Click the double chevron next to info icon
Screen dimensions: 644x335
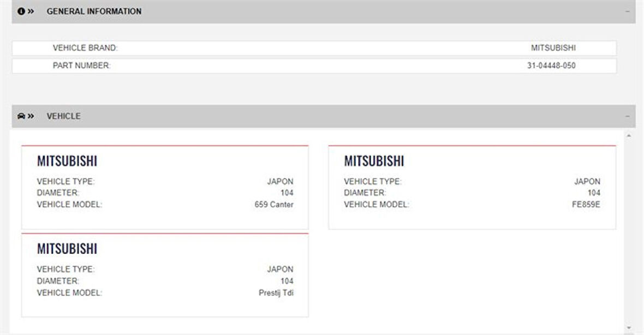click(x=31, y=11)
